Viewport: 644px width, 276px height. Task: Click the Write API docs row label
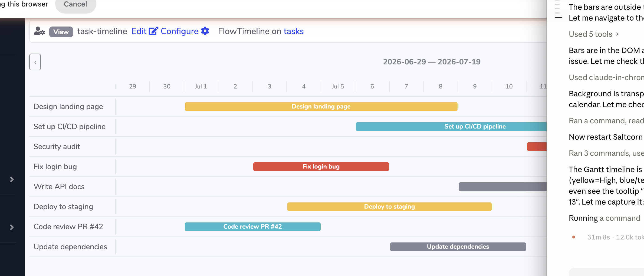click(59, 187)
